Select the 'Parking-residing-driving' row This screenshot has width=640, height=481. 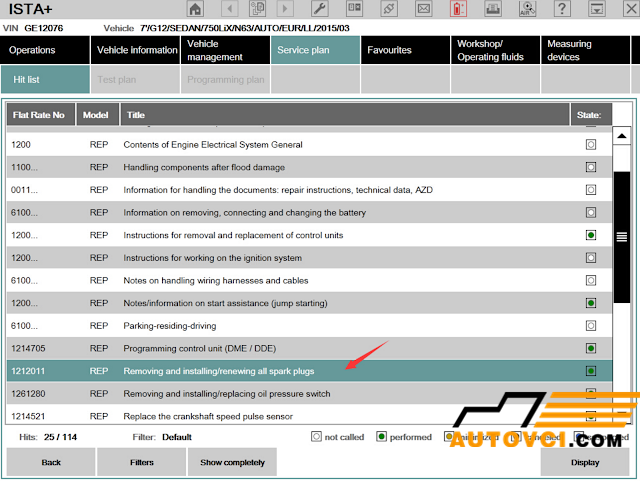pos(309,326)
